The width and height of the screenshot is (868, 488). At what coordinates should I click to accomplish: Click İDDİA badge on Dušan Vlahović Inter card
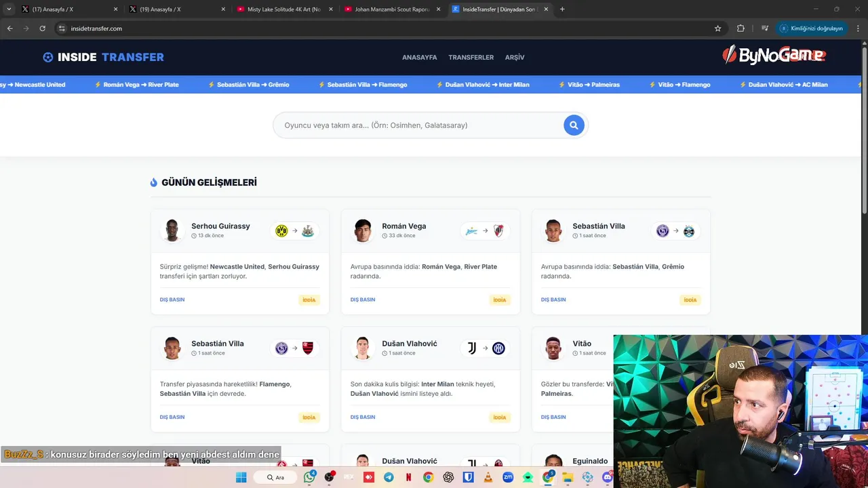(x=500, y=418)
